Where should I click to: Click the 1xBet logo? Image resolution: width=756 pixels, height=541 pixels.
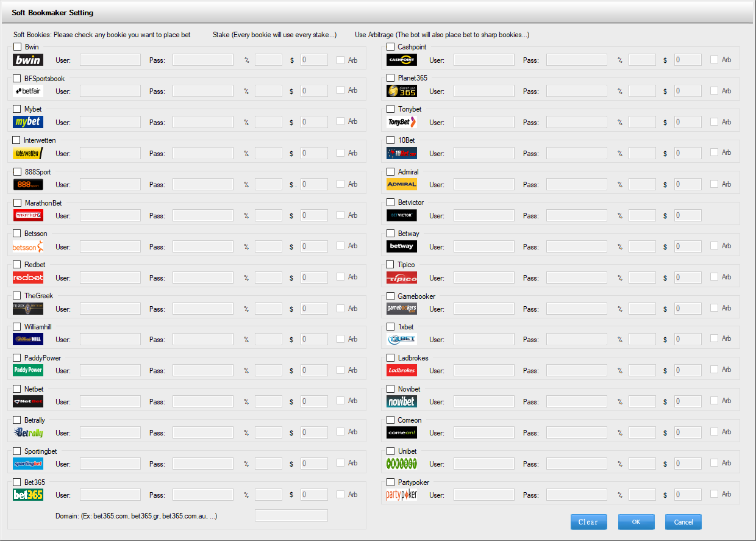point(402,339)
